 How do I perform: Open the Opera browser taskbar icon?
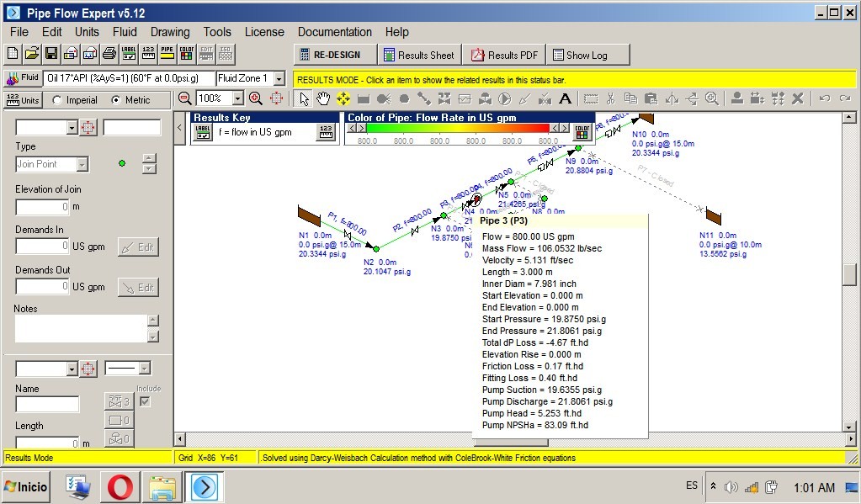[x=120, y=486]
